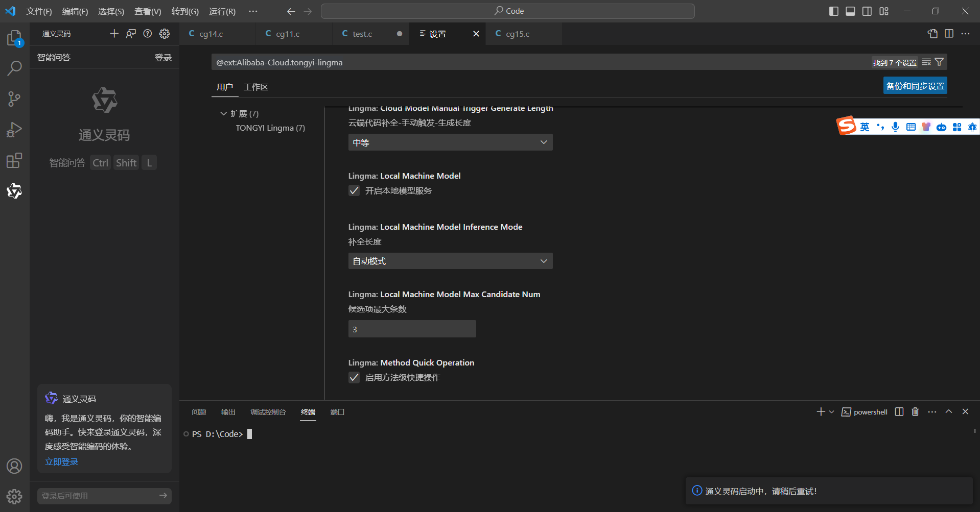Click the Sogou voice input microphone
980x512 pixels.
(x=895, y=127)
